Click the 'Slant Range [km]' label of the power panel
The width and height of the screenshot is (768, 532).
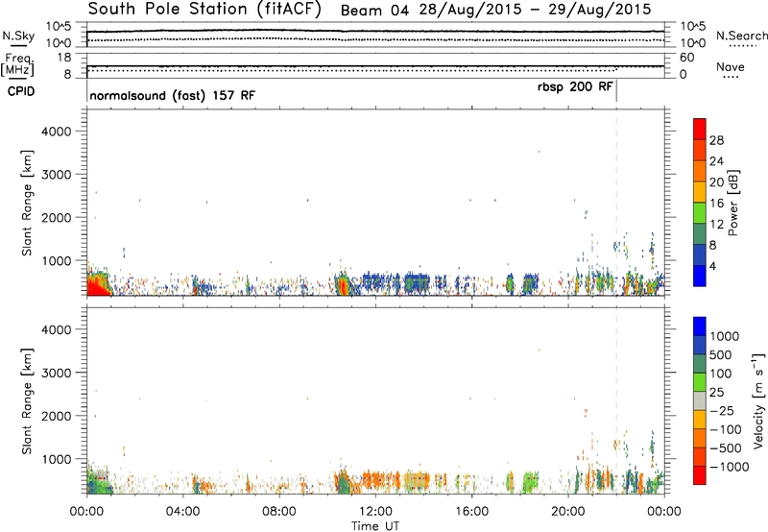pos(27,203)
